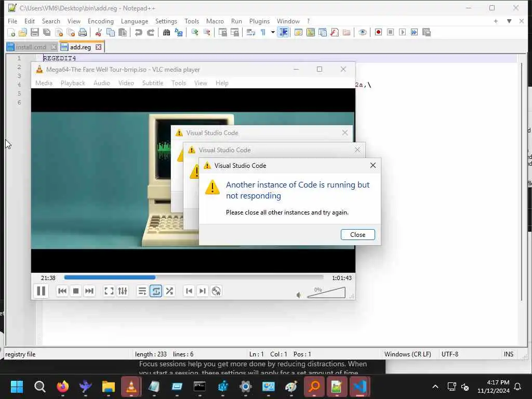Dismiss front Visual Studio Code dialog with X
The image size is (532, 399).
coord(373,165)
